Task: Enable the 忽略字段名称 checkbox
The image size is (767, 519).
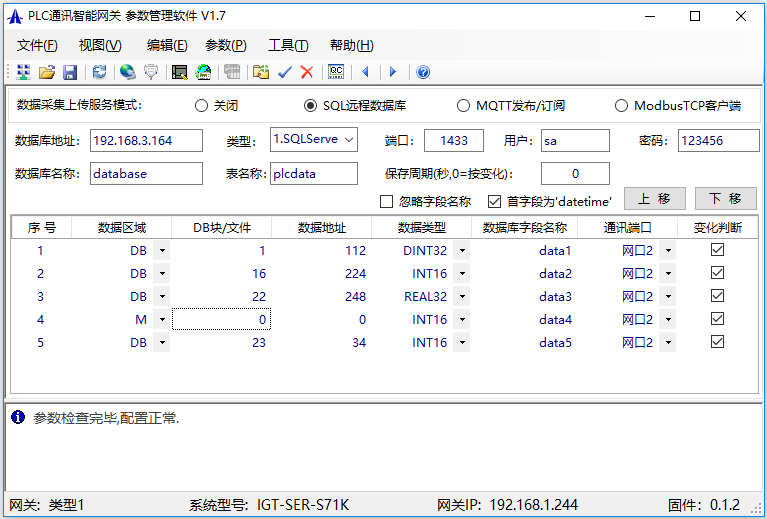Action: coord(387,201)
